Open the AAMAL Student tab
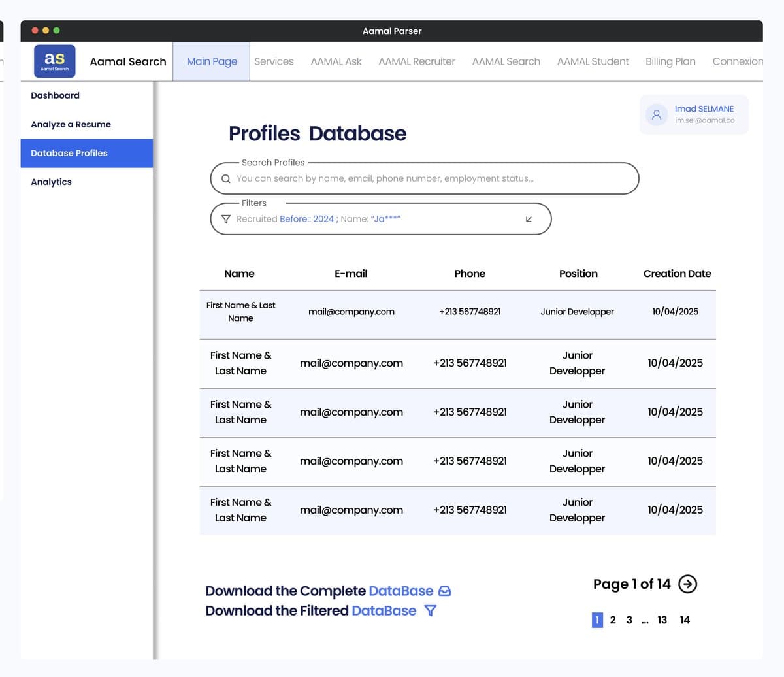Viewport: 784px width, 677px height. click(593, 61)
